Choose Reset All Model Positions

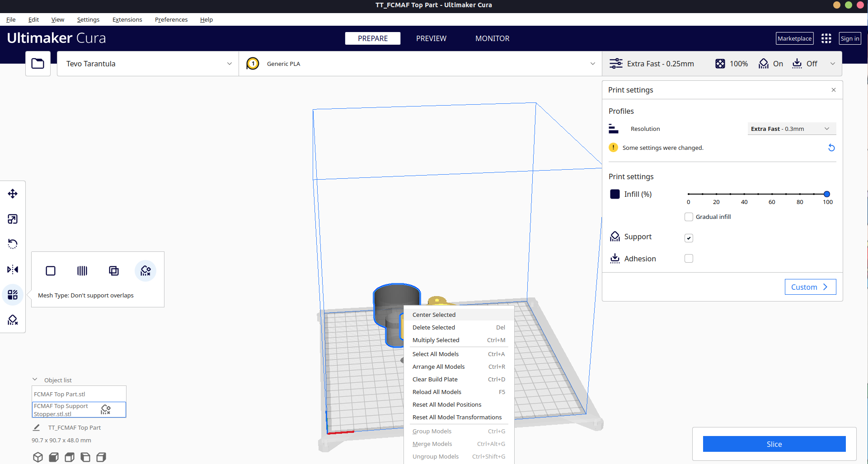459,404
